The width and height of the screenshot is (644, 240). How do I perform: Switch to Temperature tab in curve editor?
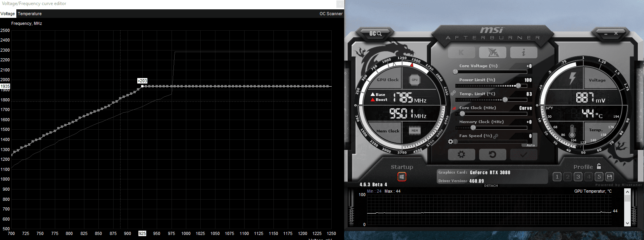[30, 14]
